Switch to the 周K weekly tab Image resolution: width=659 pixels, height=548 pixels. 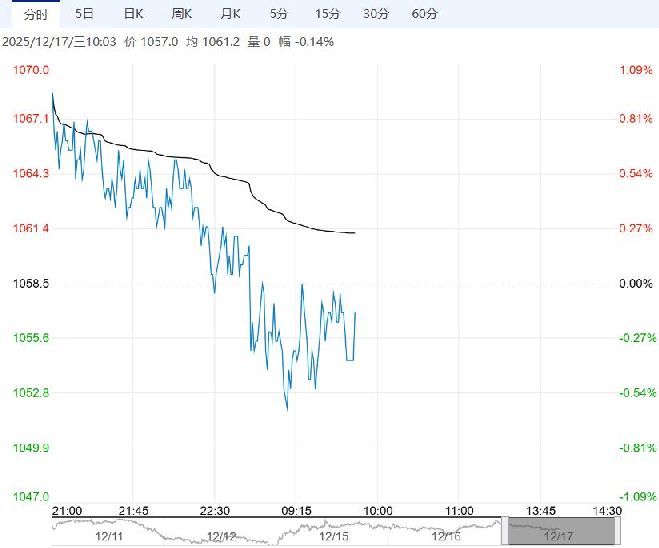[182, 14]
